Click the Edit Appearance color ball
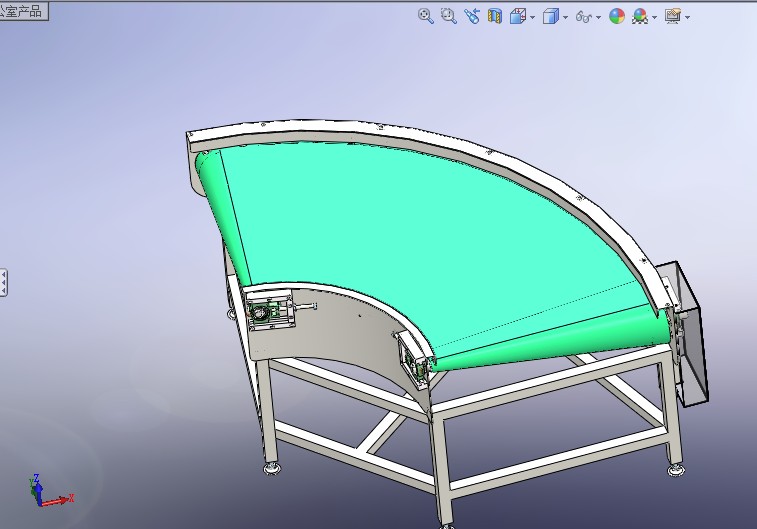This screenshot has width=757, height=529. coord(617,16)
